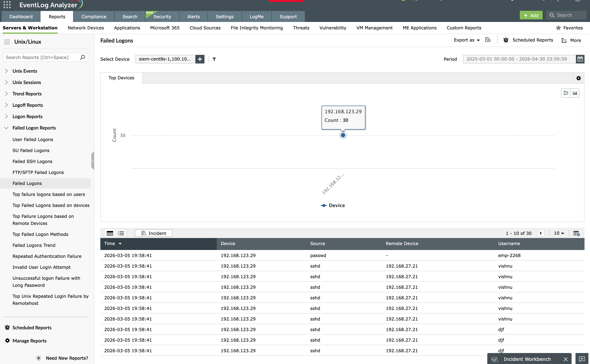The image size is (590, 364).
Task: Collapse the Failed Logon Reports group
Action: point(6,128)
